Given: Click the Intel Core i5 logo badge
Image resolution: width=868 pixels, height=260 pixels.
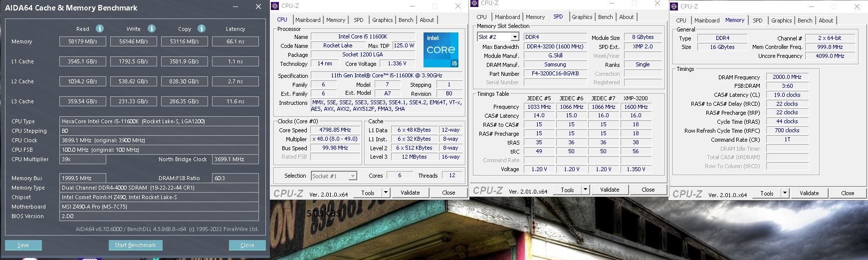Looking at the screenshot, I should [441, 50].
